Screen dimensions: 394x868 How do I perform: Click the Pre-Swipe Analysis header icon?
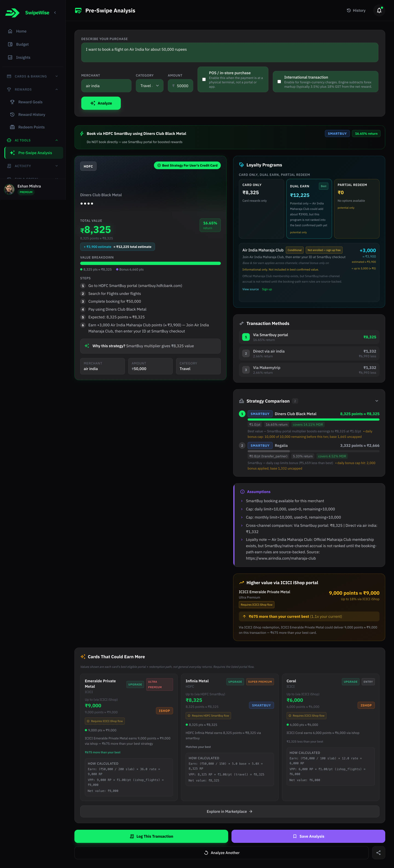pyautogui.click(x=78, y=10)
